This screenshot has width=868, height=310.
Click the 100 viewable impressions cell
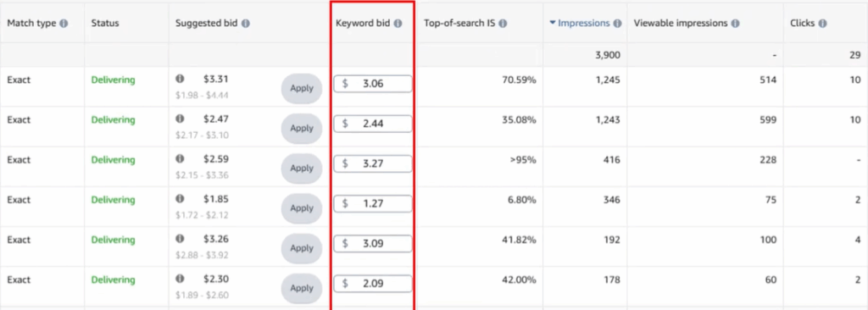click(768, 241)
